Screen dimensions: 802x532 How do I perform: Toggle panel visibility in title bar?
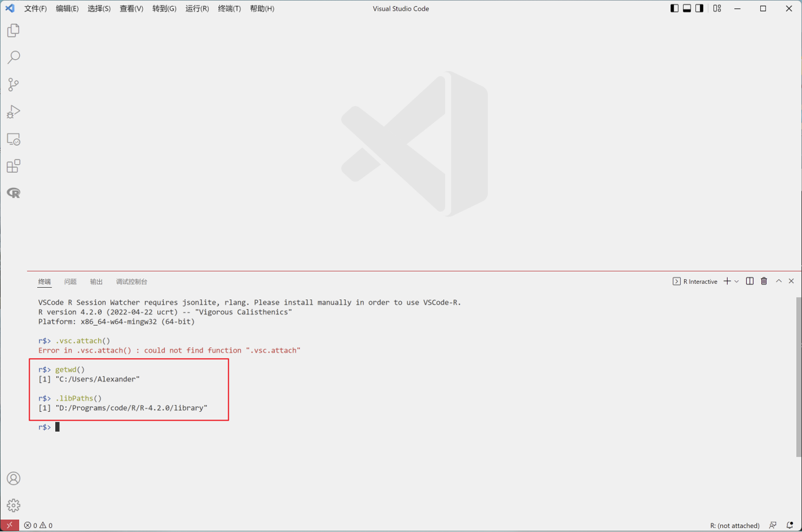pos(686,8)
